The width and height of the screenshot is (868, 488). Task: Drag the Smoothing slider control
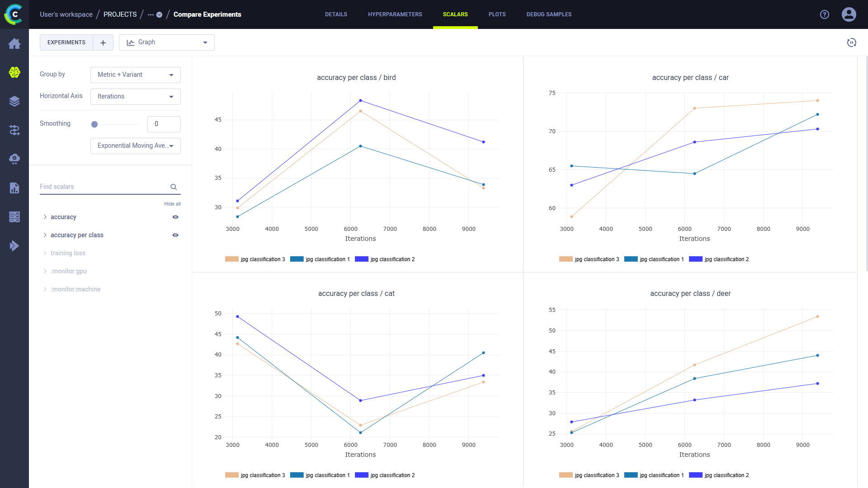pyautogui.click(x=94, y=124)
